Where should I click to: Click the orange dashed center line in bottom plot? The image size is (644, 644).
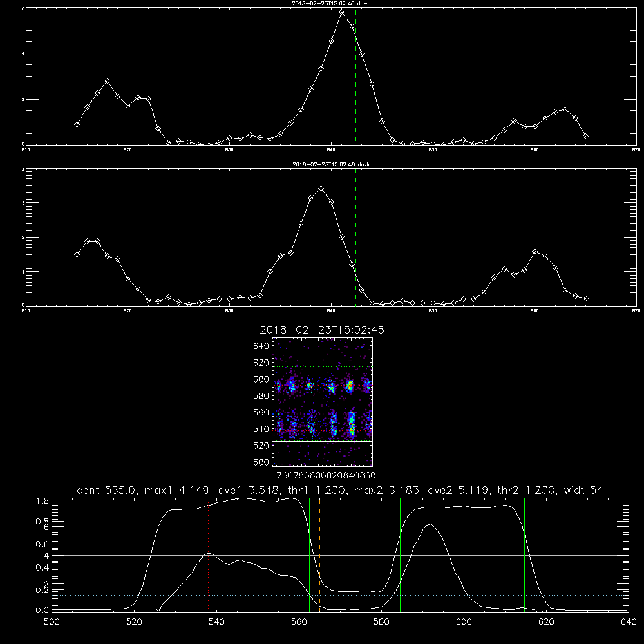(319, 555)
